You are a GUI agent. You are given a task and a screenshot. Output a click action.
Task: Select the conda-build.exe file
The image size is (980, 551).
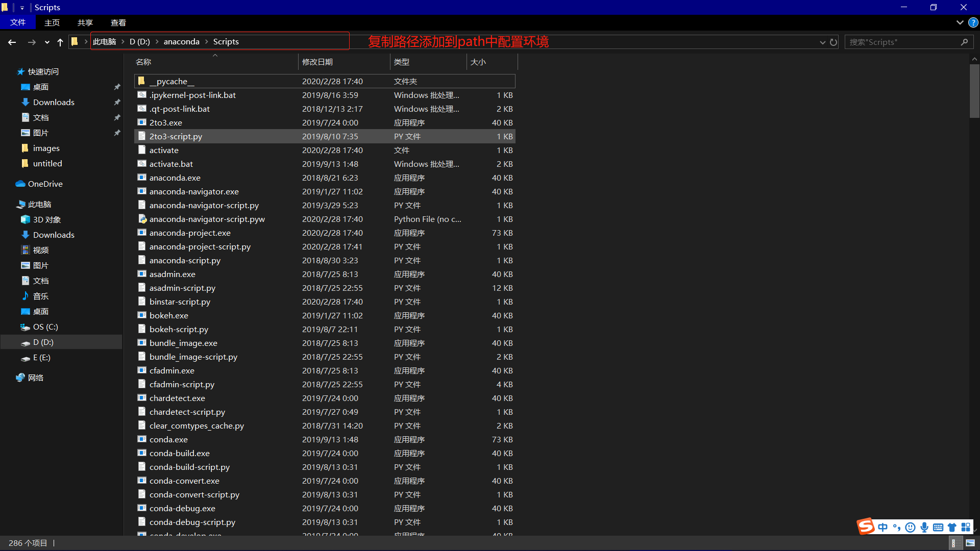pos(325,453)
